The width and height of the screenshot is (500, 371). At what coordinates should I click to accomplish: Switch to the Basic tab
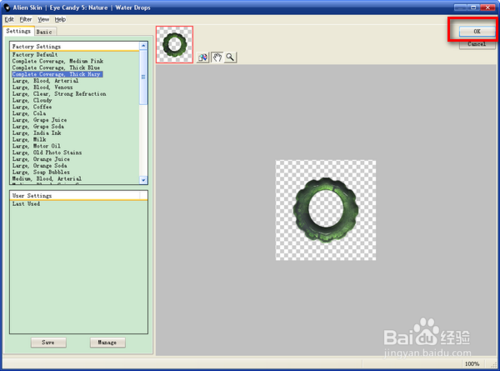[x=44, y=32]
